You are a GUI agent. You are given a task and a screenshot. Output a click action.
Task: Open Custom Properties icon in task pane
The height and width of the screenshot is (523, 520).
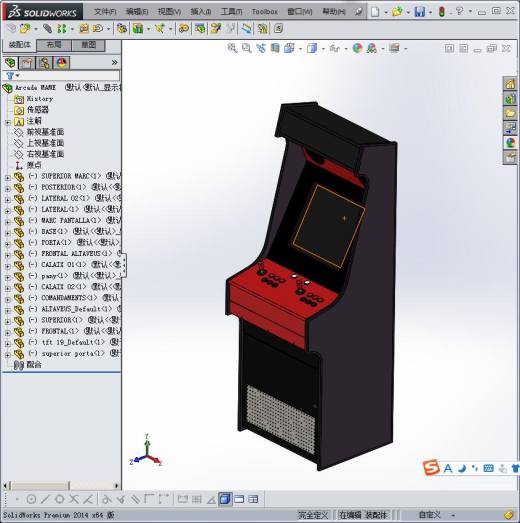point(510,157)
